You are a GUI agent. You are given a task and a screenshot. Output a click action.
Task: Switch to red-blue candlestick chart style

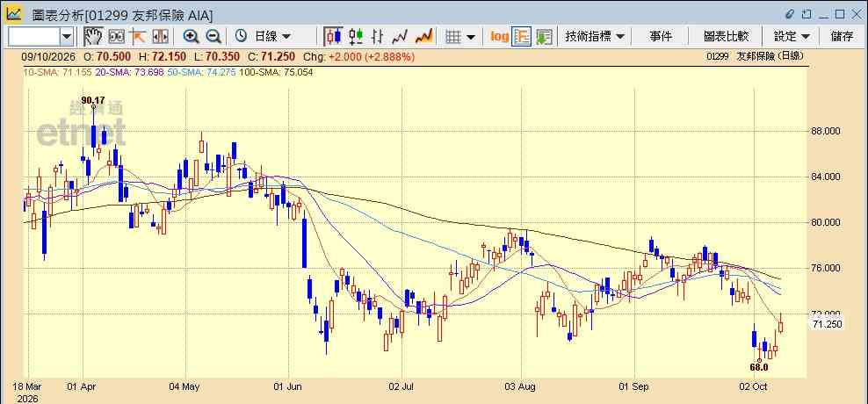(x=333, y=37)
